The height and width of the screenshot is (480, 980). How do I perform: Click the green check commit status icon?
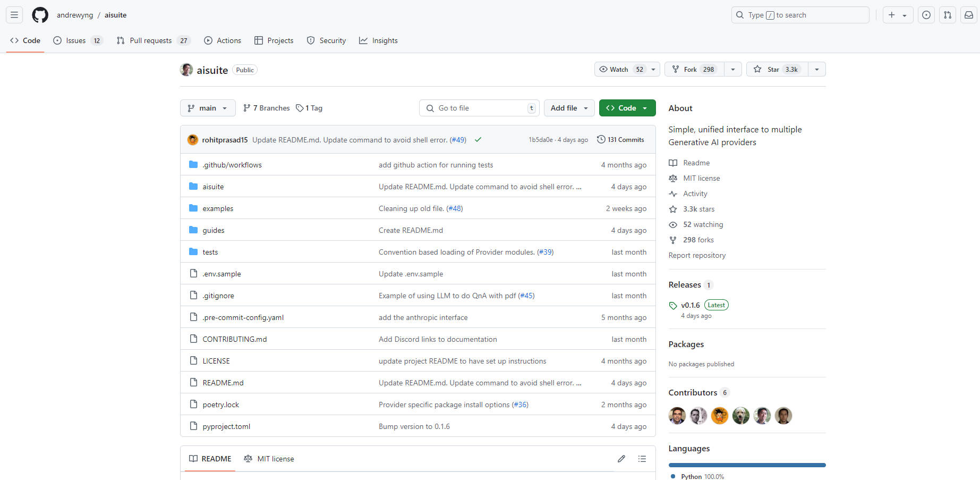(478, 140)
